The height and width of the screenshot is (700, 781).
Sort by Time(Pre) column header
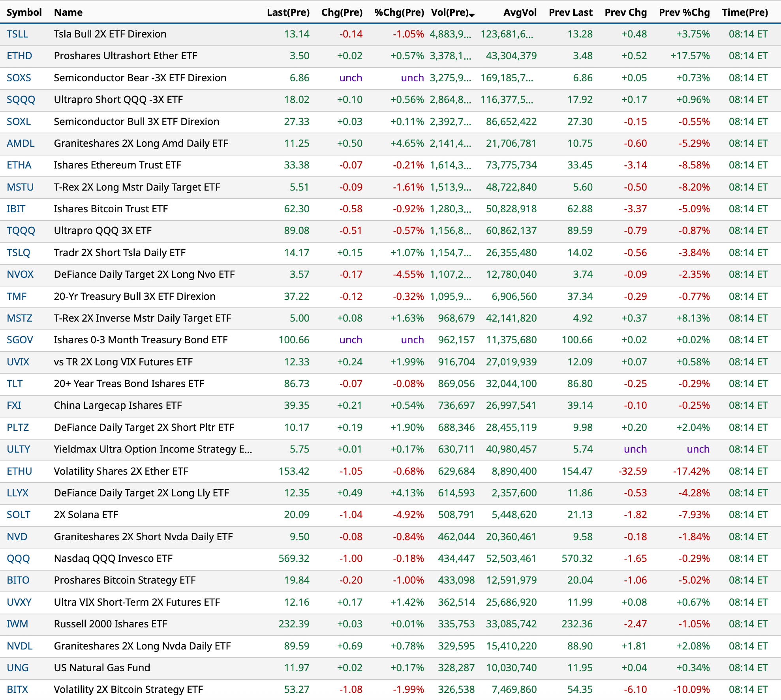[x=745, y=12]
